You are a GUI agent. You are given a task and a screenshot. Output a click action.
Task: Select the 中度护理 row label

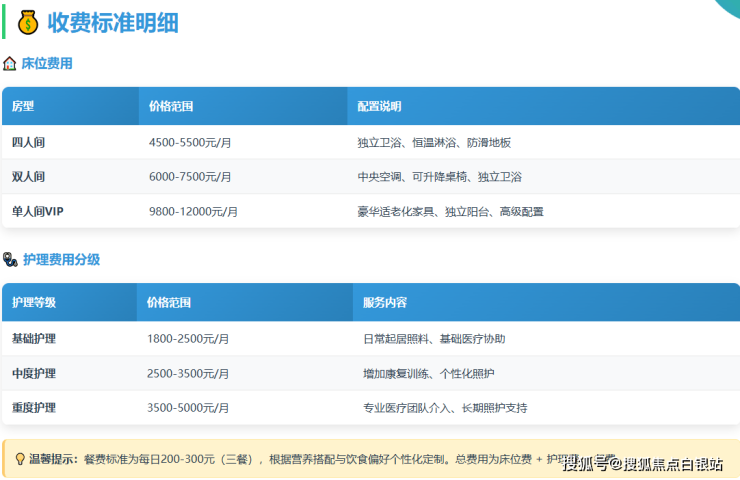pyautogui.click(x=34, y=373)
